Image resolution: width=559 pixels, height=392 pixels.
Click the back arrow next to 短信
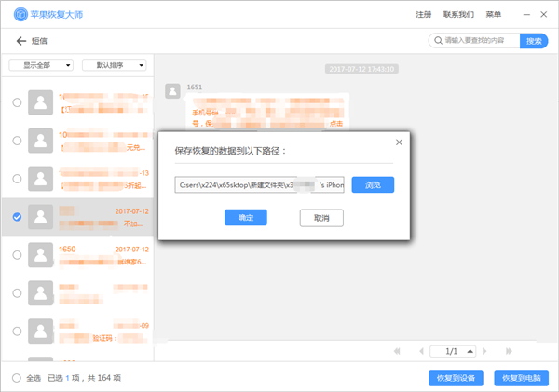point(20,41)
